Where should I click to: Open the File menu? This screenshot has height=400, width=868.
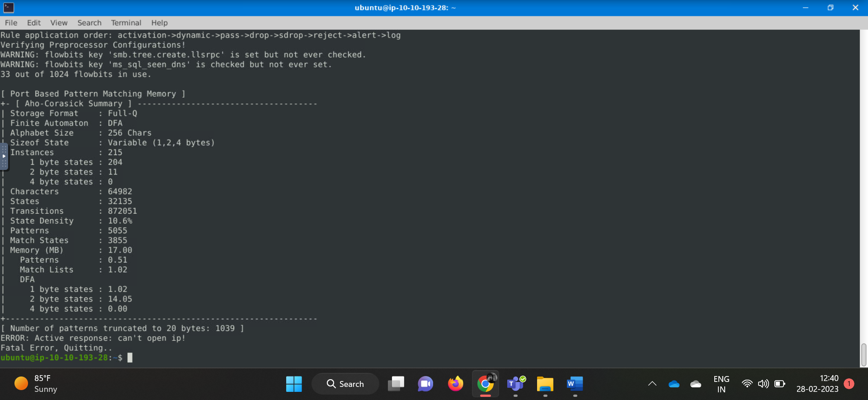11,23
